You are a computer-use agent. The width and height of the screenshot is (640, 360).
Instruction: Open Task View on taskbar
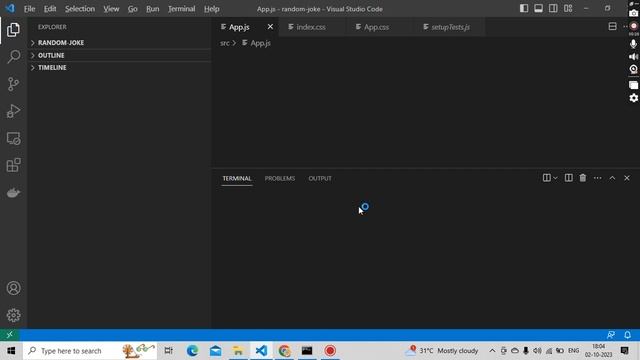coord(168,351)
